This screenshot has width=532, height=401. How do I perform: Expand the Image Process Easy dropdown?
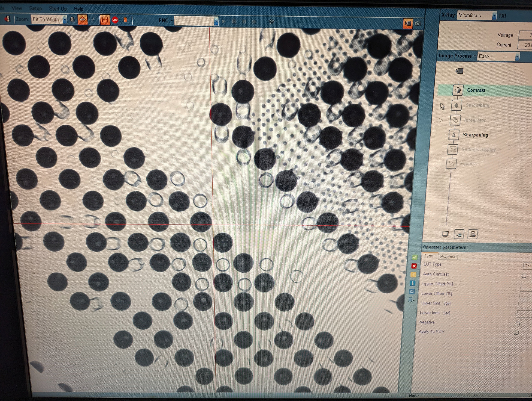click(517, 57)
